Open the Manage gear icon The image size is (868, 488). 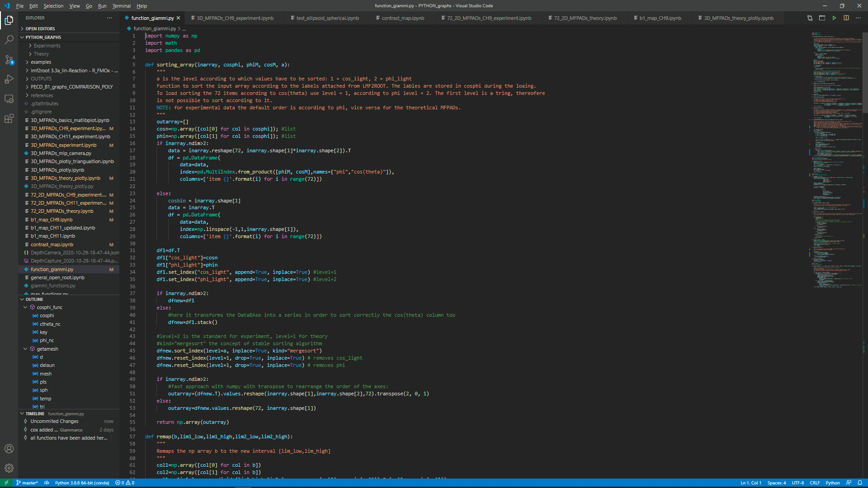pyautogui.click(x=9, y=468)
